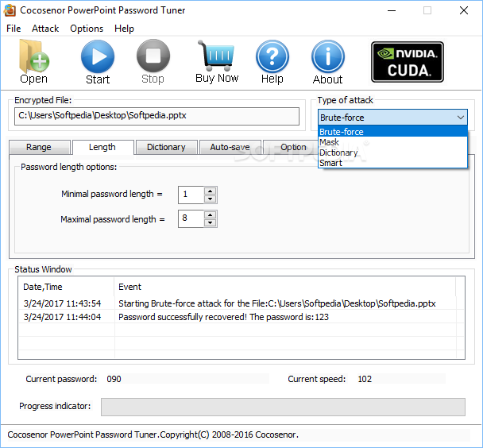This screenshot has height=448, width=483.
Task: Click the Current password value 090
Action: [114, 379]
